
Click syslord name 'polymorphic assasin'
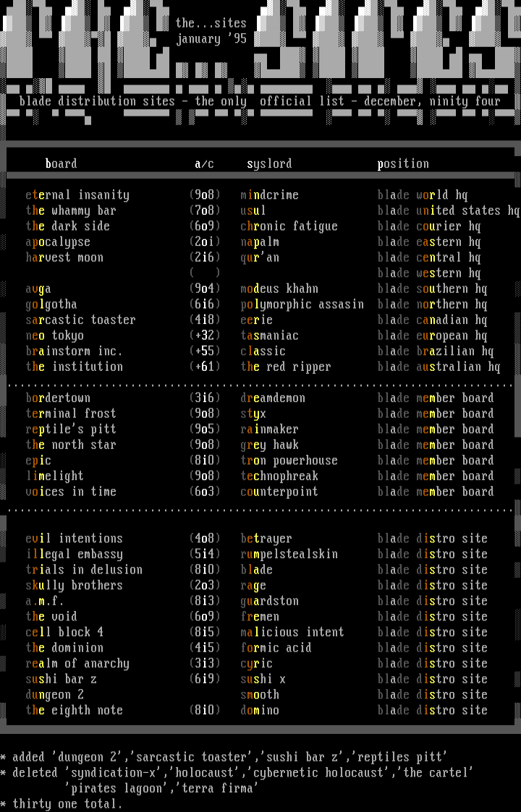point(302,304)
